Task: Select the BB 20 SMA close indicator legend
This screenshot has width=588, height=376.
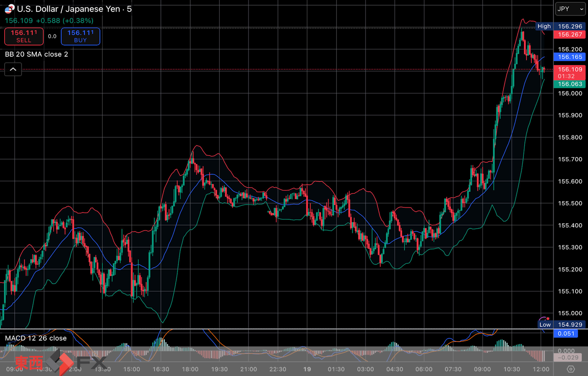Action: (x=36, y=54)
